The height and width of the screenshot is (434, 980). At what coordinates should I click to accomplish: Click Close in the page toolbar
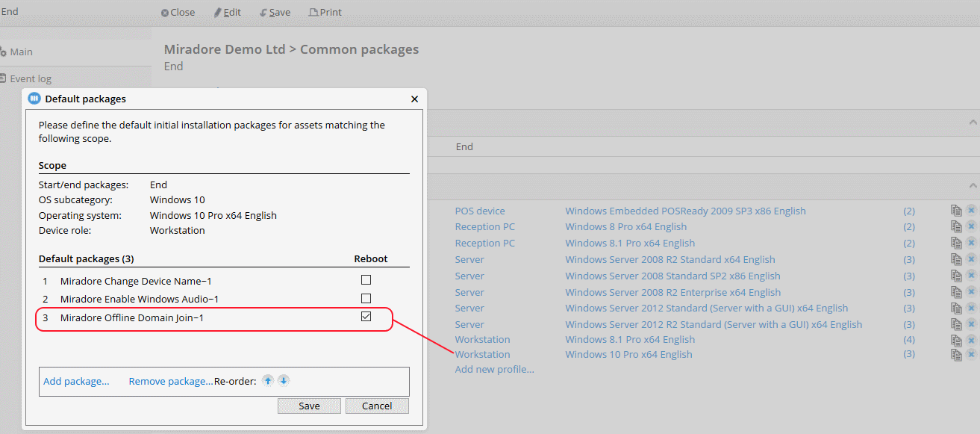[x=178, y=12]
